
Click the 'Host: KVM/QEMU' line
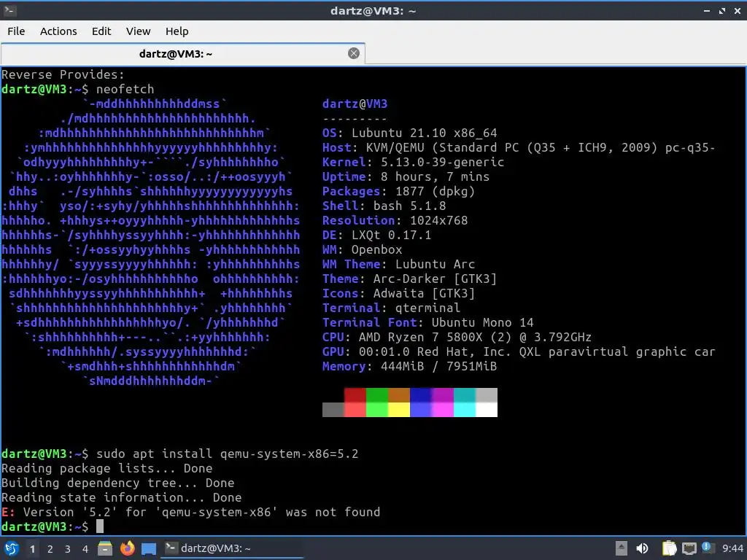(519, 147)
